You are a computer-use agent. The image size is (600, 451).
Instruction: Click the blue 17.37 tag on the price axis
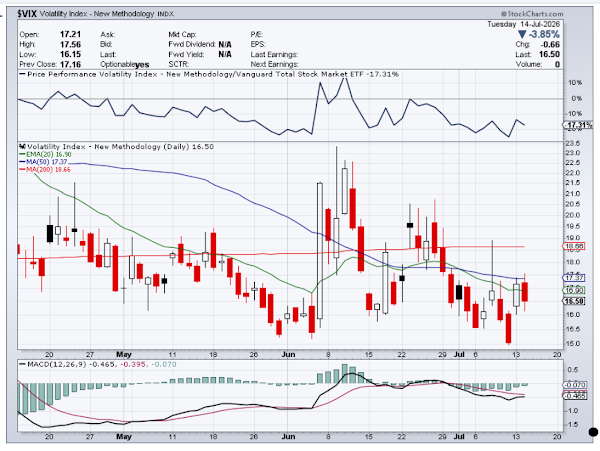(573, 278)
